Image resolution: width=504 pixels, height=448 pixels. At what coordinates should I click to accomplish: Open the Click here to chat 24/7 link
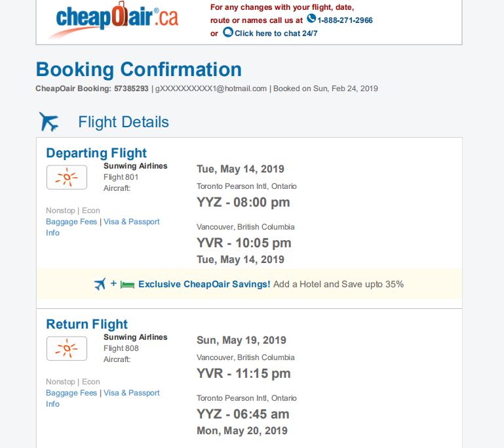pos(276,33)
